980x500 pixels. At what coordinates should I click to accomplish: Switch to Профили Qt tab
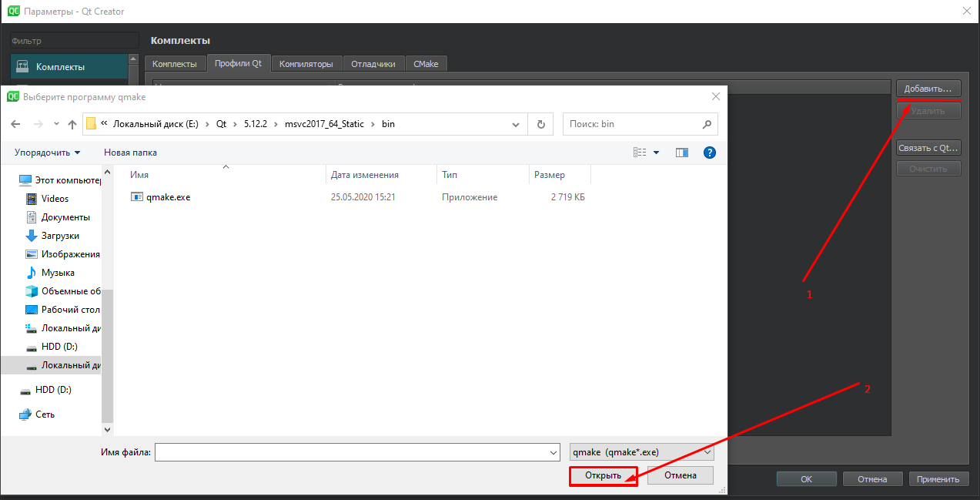point(238,64)
